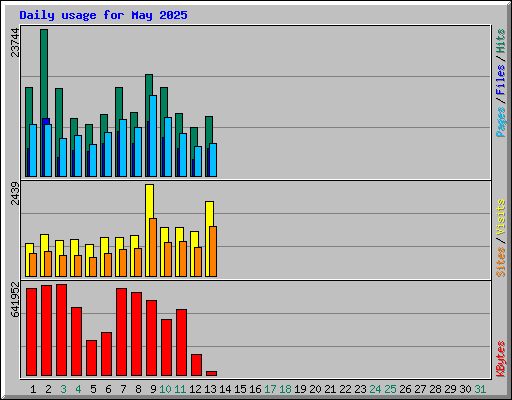Click the cyan pages bar for day 5

(93, 160)
